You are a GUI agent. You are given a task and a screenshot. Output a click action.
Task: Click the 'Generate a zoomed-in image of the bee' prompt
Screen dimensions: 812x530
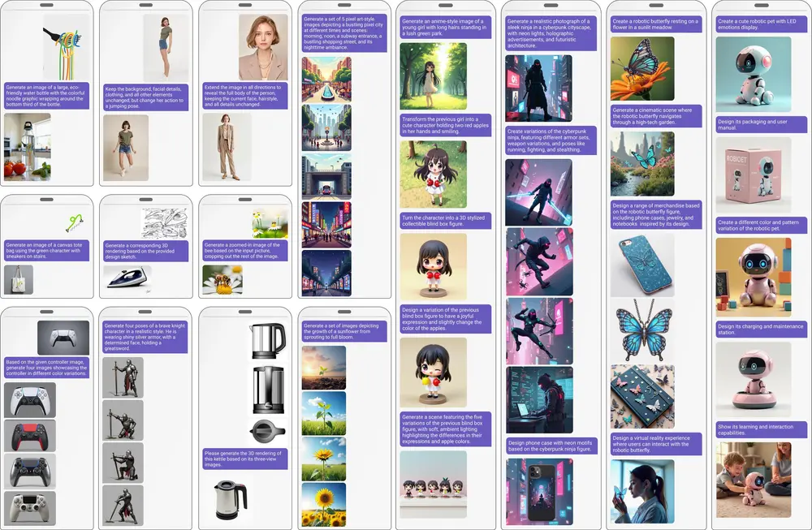coord(245,251)
